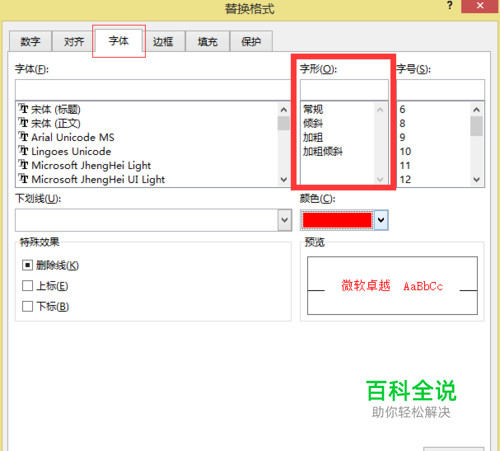Click font style list scroll up arrow
500x451 pixels.
click(380, 109)
